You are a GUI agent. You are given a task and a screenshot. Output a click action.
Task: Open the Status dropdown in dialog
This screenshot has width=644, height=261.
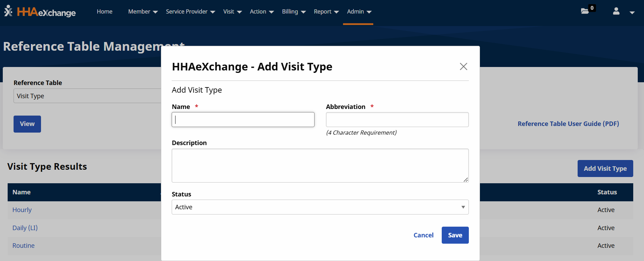coord(320,207)
